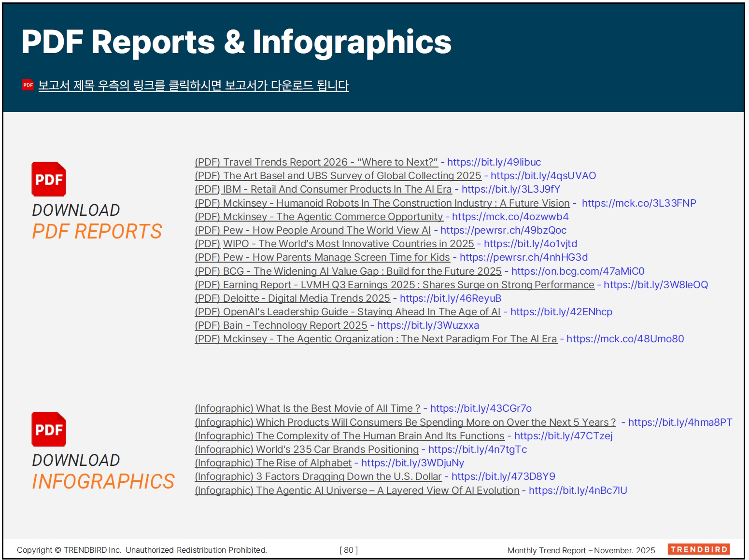Open World's 235 Car Brands Positioning URL
Image resolution: width=749 pixels, height=560 pixels.
[477, 449]
